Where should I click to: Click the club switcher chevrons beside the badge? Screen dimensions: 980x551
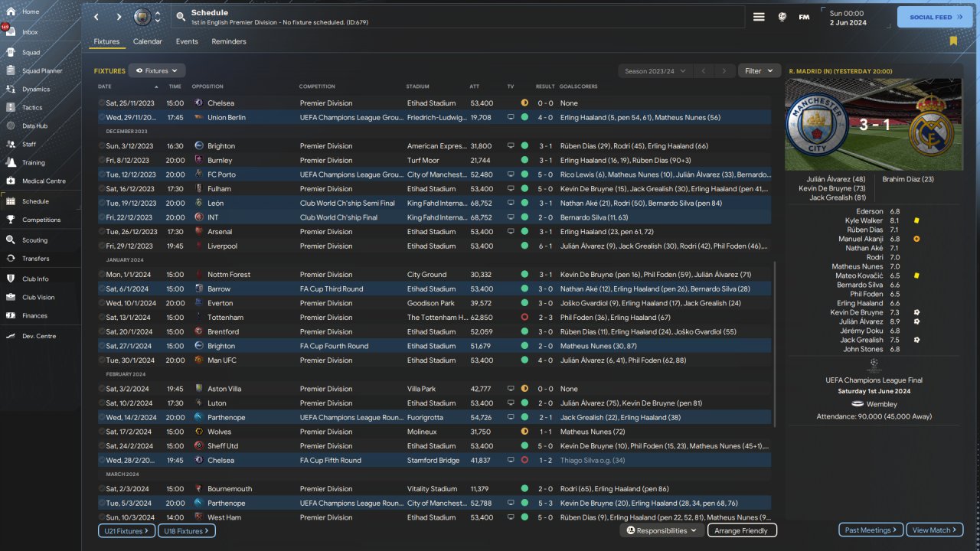(158, 17)
